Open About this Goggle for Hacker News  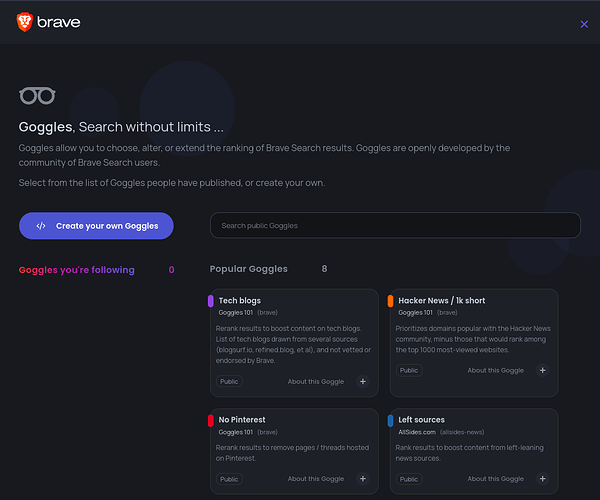[x=495, y=370]
